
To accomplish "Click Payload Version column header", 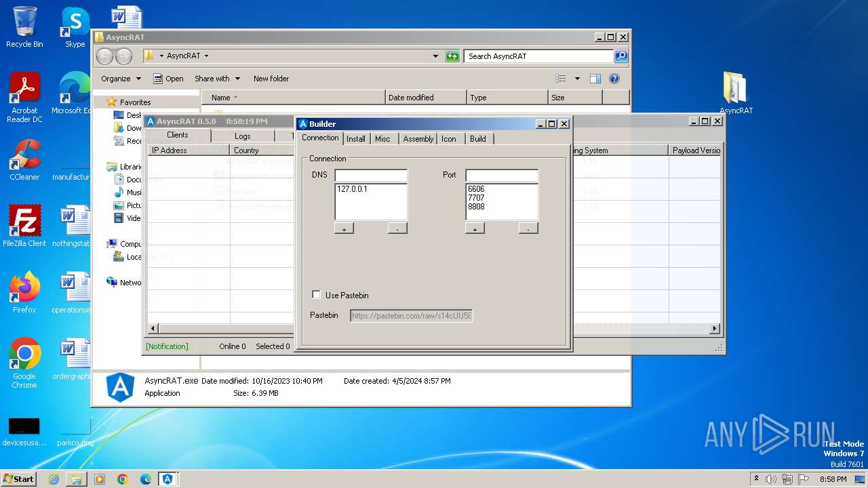I will coord(696,150).
